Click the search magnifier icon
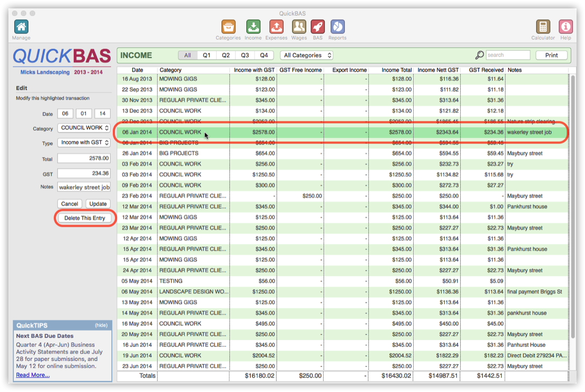 479,55
